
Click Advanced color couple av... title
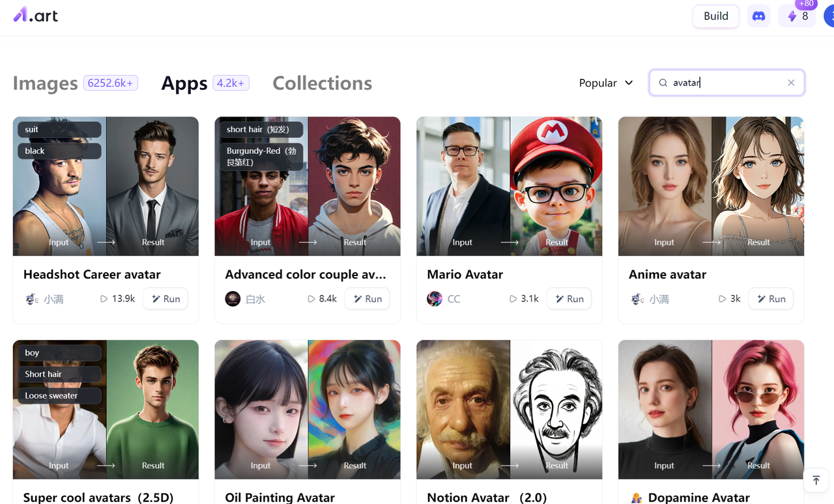click(x=306, y=275)
